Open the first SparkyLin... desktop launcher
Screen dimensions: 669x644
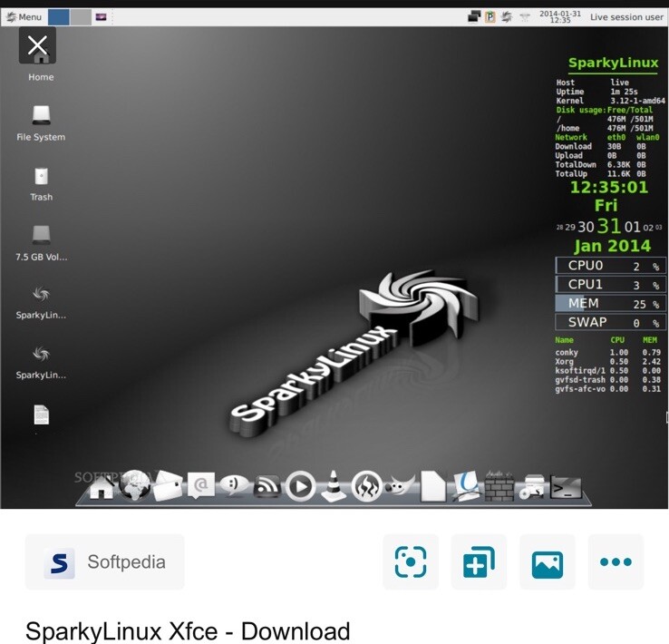[41, 303]
